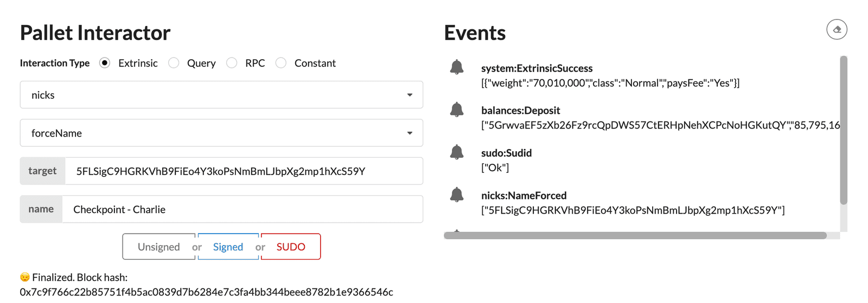This screenshot has height=303, width=868.
Task: Click the target address input field
Action: pyautogui.click(x=244, y=171)
